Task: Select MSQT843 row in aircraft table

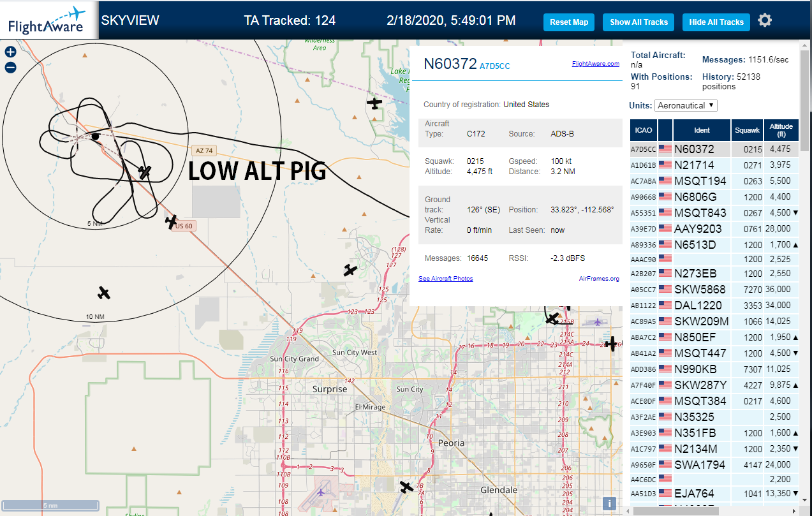Action: point(714,212)
